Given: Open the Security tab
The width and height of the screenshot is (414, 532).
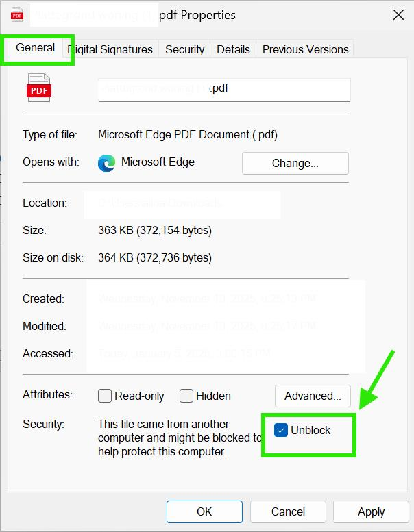Looking at the screenshot, I should pos(185,49).
